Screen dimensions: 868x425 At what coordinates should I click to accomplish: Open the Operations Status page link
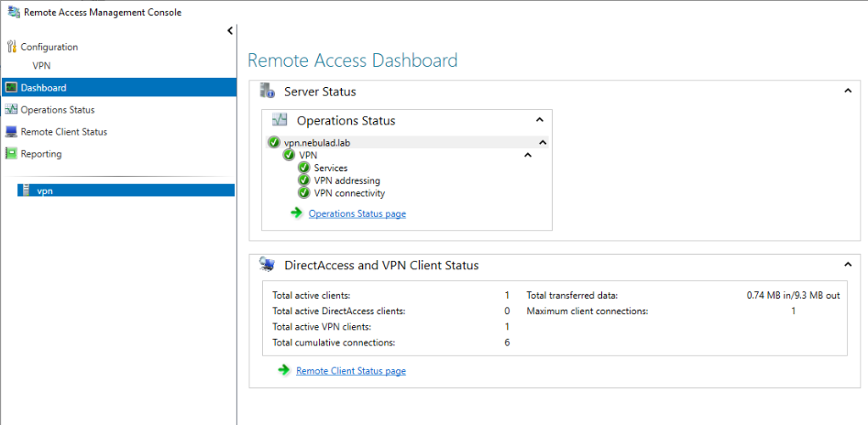357,213
